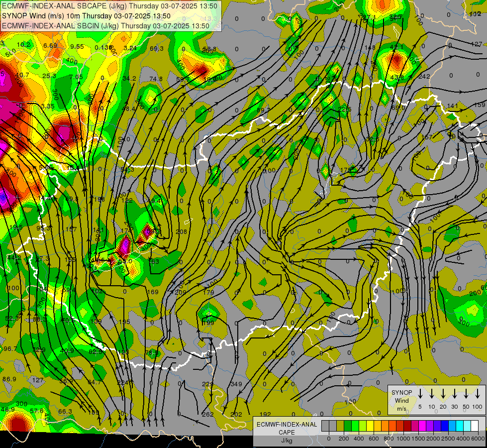The width and height of the screenshot is (487, 448).
Task: Select the dark red swatch above 1000
Action: [407, 426]
